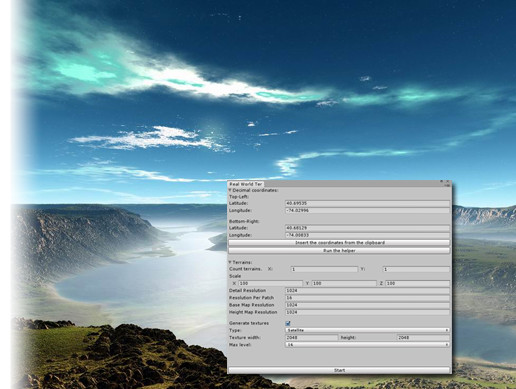
Task: Click the Scale Z field
Action: click(x=418, y=283)
